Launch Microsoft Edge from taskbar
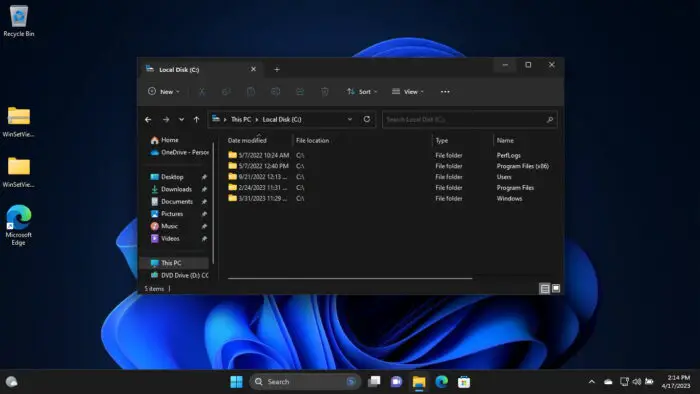This screenshot has height=394, width=700. click(x=442, y=382)
